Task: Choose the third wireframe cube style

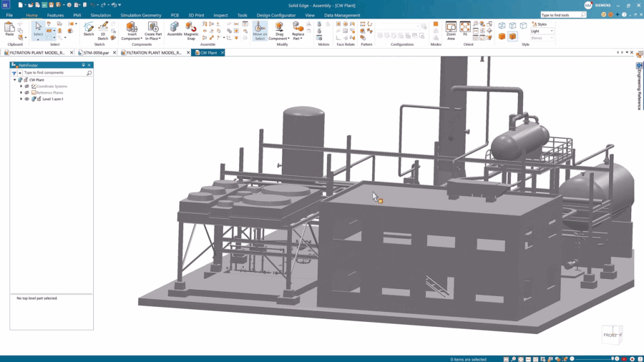Action: click(x=523, y=26)
